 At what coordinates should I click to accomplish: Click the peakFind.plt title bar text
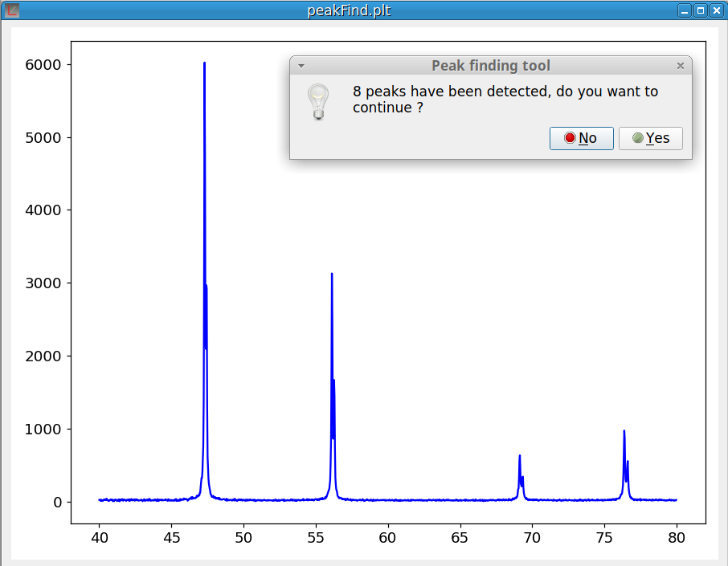[x=350, y=10]
